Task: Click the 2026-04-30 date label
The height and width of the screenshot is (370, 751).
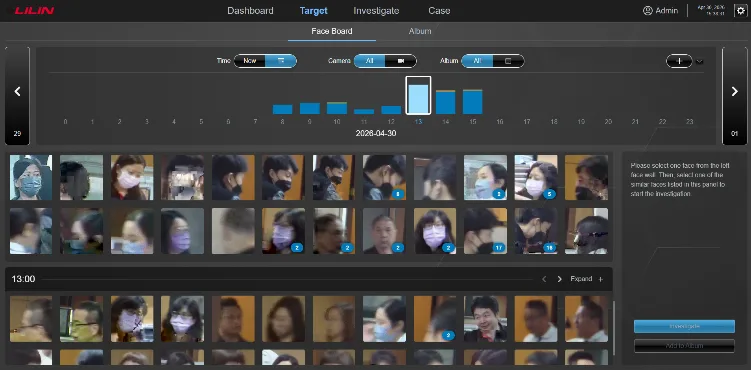Action: click(x=376, y=133)
